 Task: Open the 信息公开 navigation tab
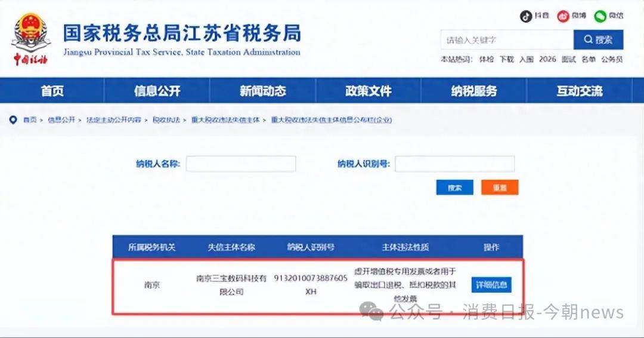pos(157,91)
